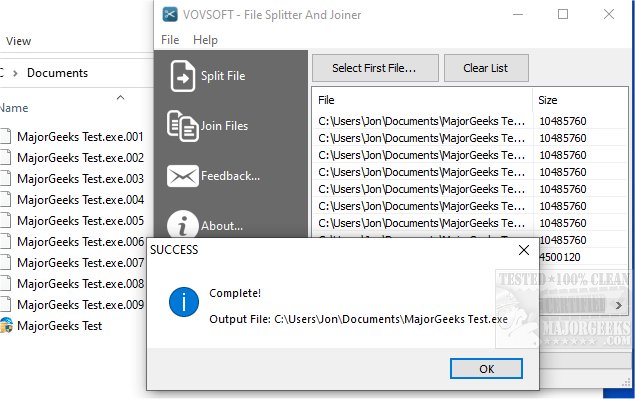The image size is (635, 399).
Task: Click the VOVSOFT scissors app icon
Action: [170, 15]
